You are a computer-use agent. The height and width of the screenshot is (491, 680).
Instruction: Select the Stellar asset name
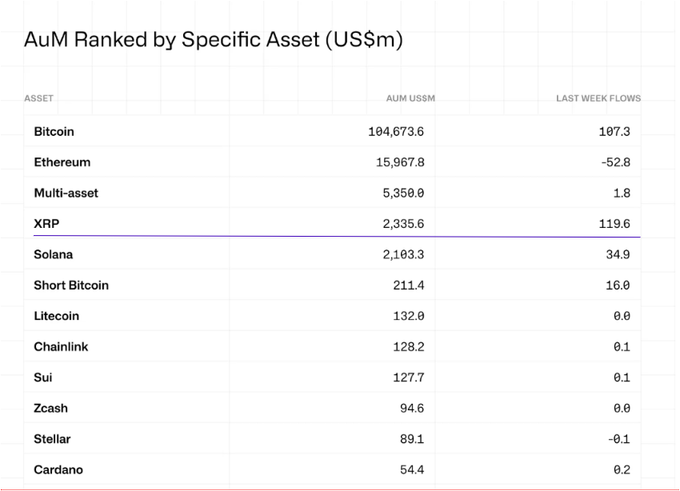tap(52, 439)
